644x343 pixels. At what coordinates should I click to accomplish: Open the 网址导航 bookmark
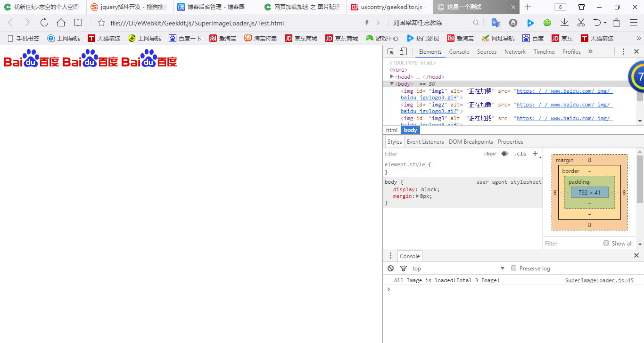(498, 39)
